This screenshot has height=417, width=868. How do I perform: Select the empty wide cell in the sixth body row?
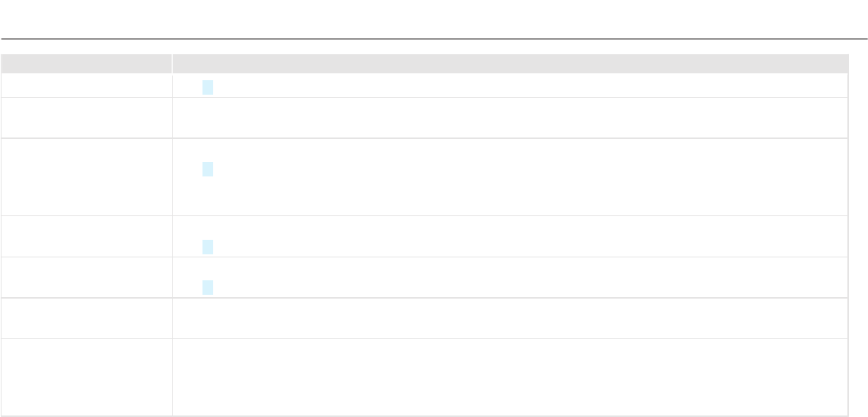510,318
